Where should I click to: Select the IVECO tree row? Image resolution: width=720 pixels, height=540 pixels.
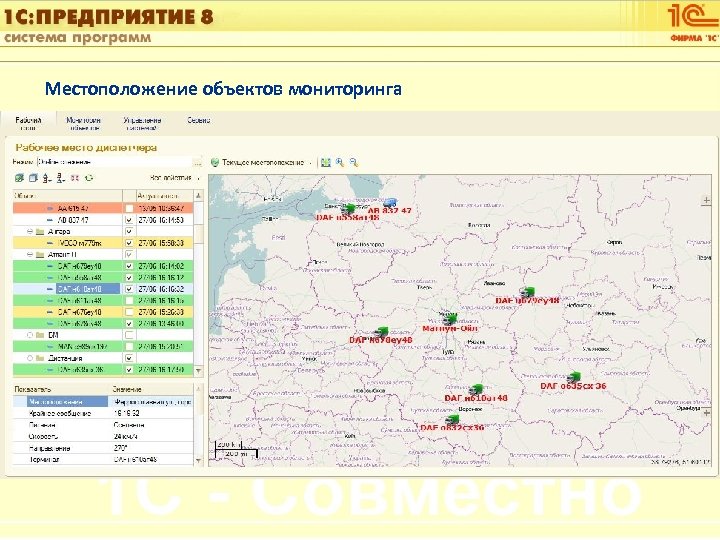[x=103, y=243]
